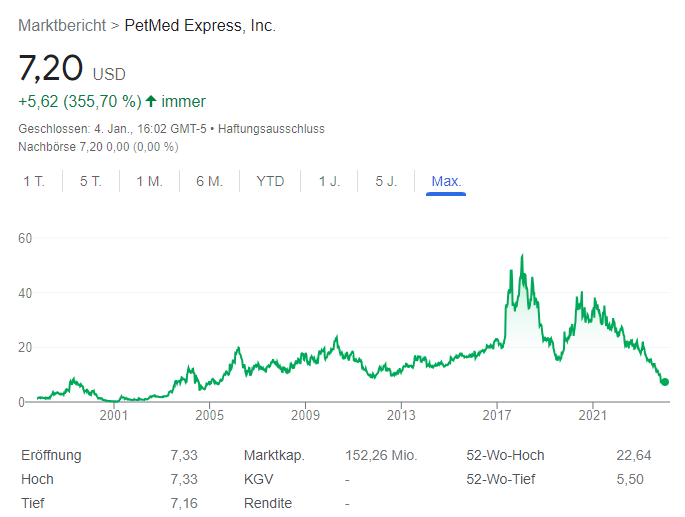Show the 1 M. chart range
685x517 pixels.
click(x=149, y=181)
